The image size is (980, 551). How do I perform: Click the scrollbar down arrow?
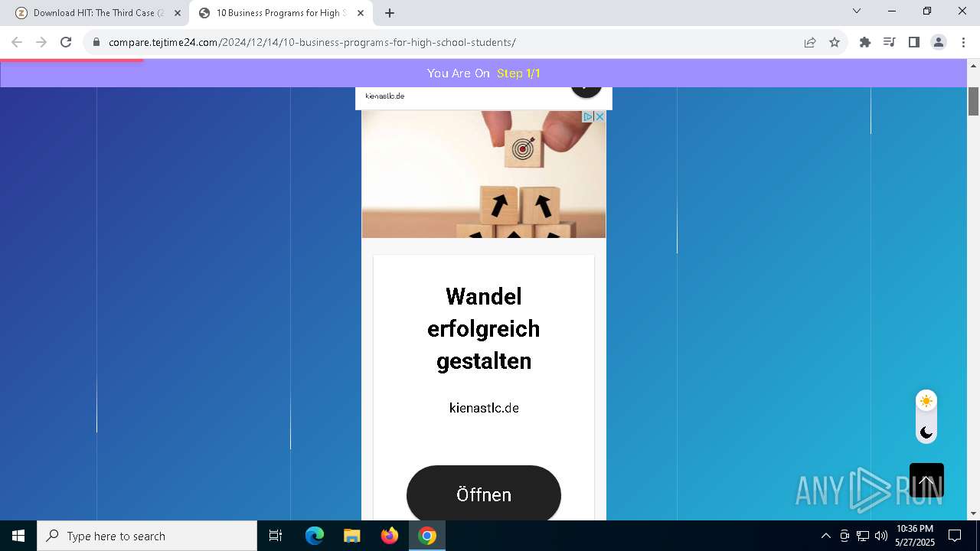click(x=973, y=514)
